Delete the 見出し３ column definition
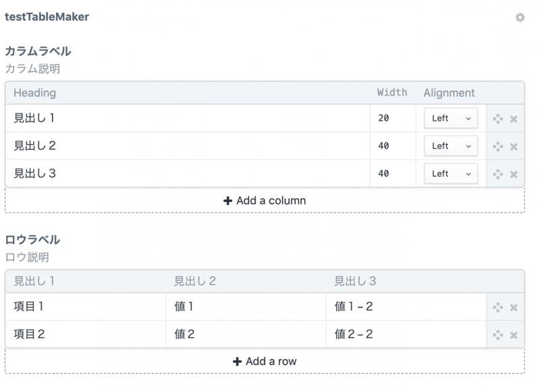 pyautogui.click(x=514, y=174)
